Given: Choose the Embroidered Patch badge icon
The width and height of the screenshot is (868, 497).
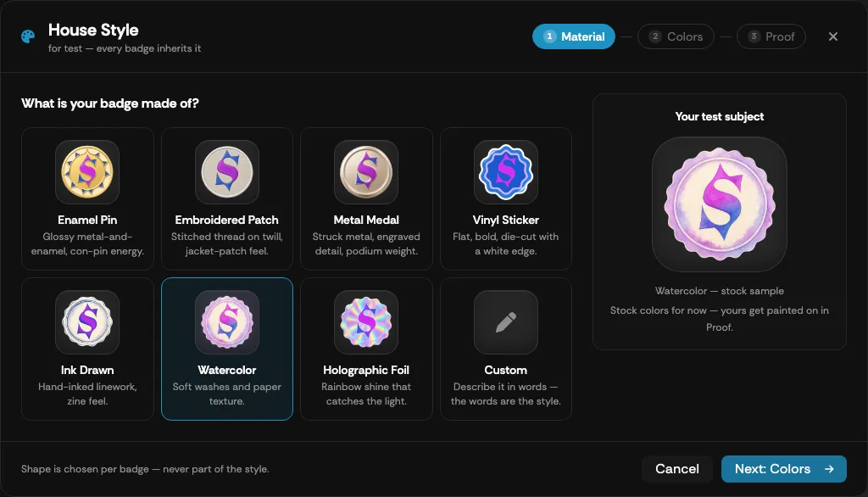Looking at the screenshot, I should [x=227, y=172].
